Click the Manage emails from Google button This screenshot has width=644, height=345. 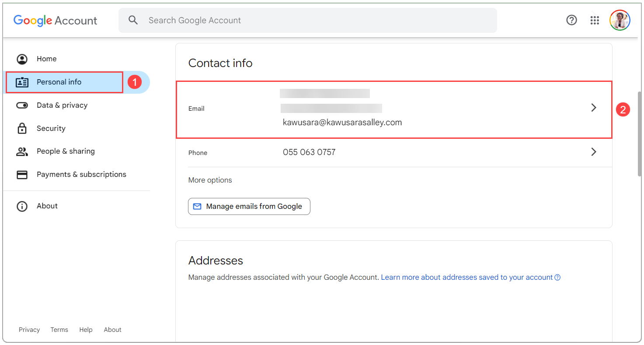(249, 207)
